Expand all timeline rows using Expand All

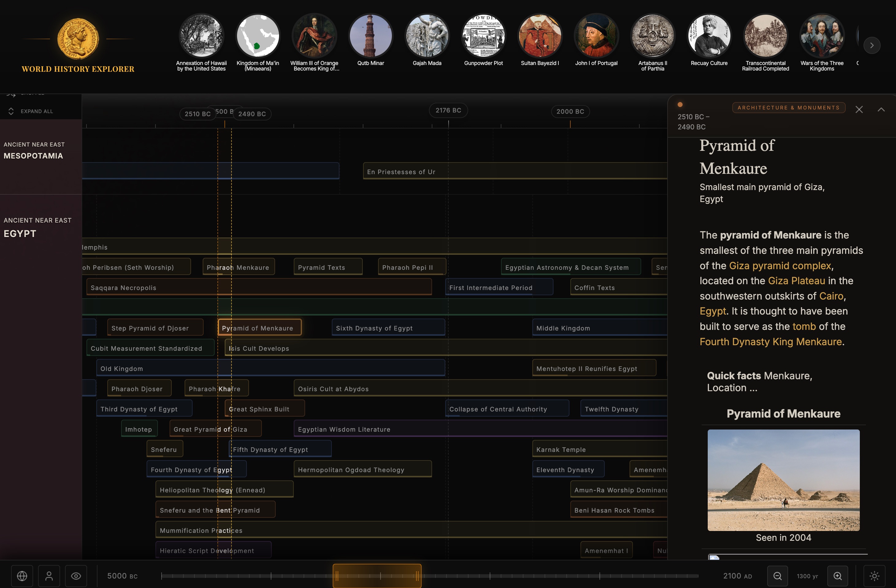click(36, 111)
